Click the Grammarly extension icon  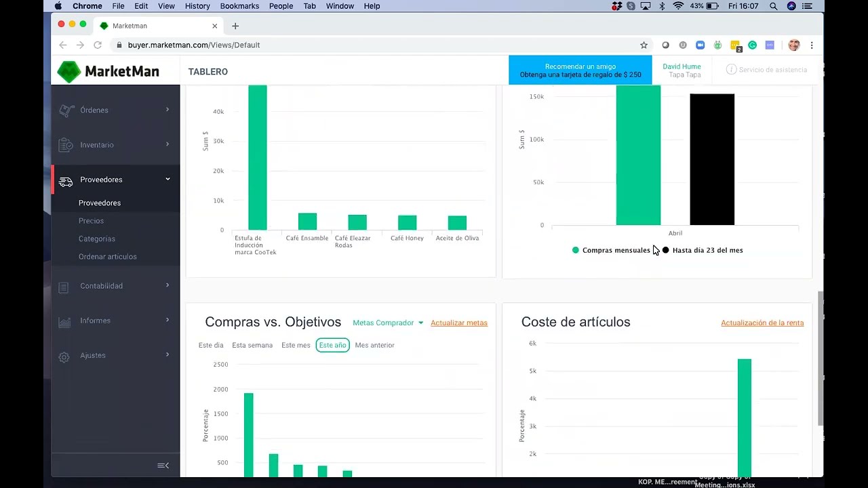tap(752, 45)
